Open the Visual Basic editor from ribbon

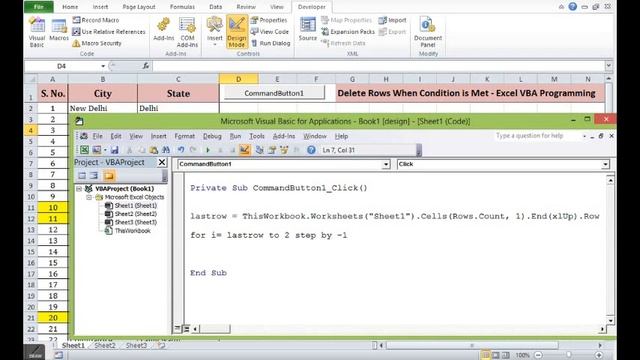point(37,32)
